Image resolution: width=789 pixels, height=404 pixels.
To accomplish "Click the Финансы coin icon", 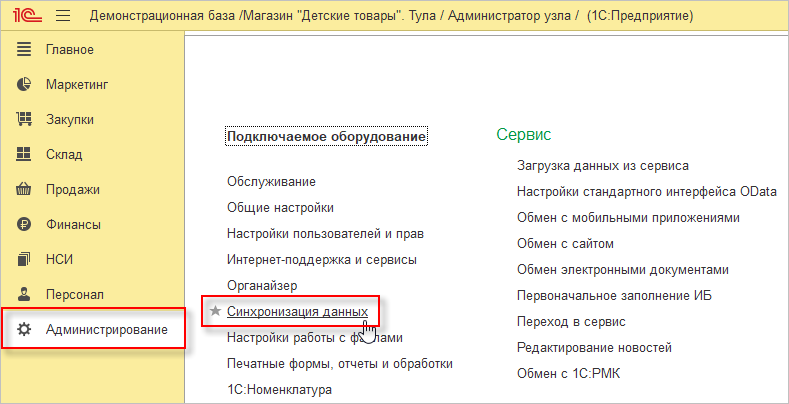I will click(x=25, y=225).
